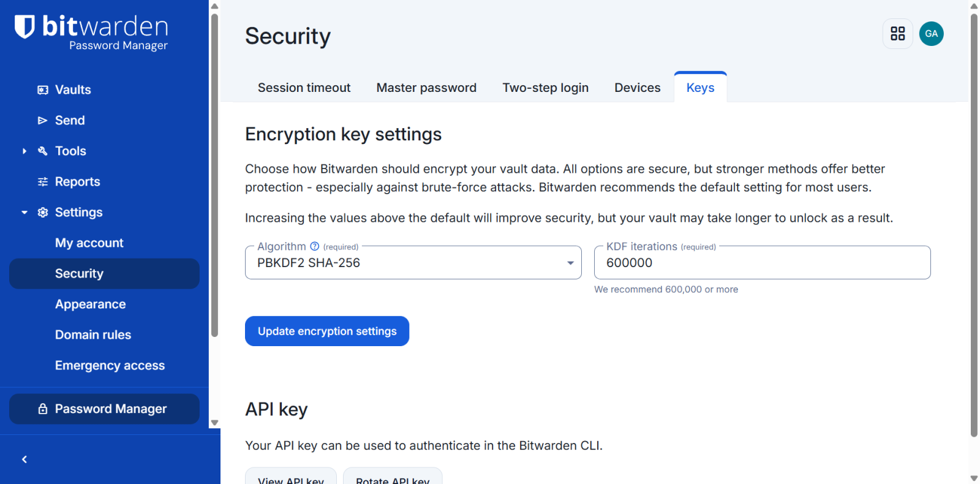Open the product switcher grid icon
Image resolution: width=980 pixels, height=484 pixels.
(x=897, y=34)
